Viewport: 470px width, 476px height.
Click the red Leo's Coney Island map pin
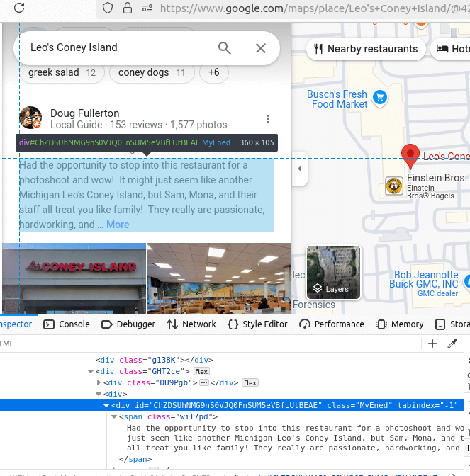pyautogui.click(x=410, y=155)
